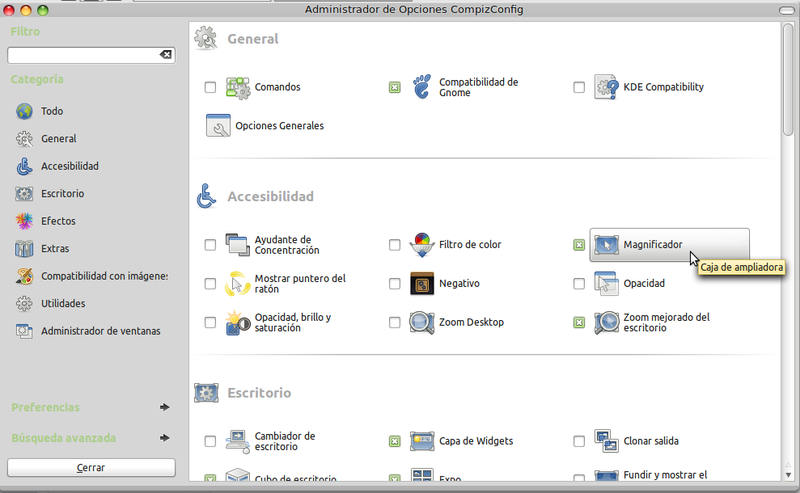Choose the Administrador de ventanas category
800x493 pixels.
(x=99, y=331)
